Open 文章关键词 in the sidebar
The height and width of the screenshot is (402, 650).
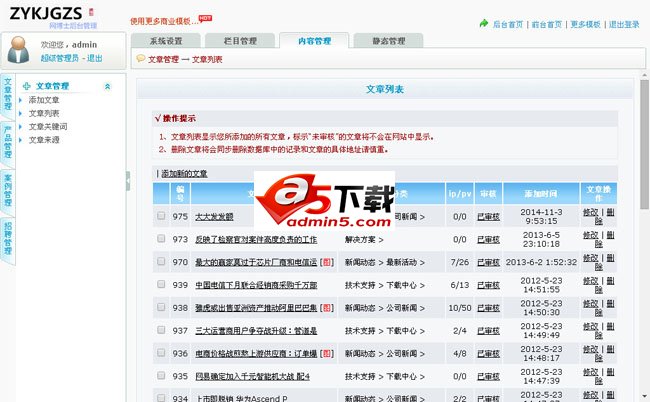[x=48, y=126]
